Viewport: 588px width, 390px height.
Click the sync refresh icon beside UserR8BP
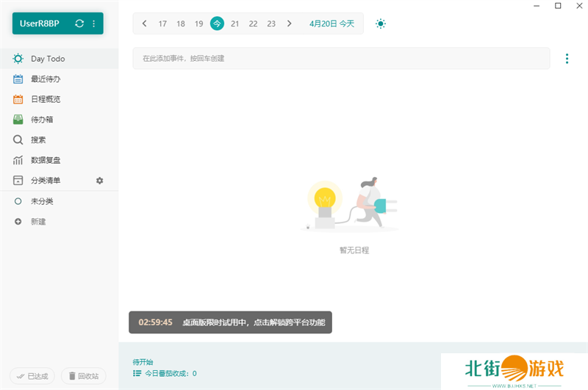(79, 24)
